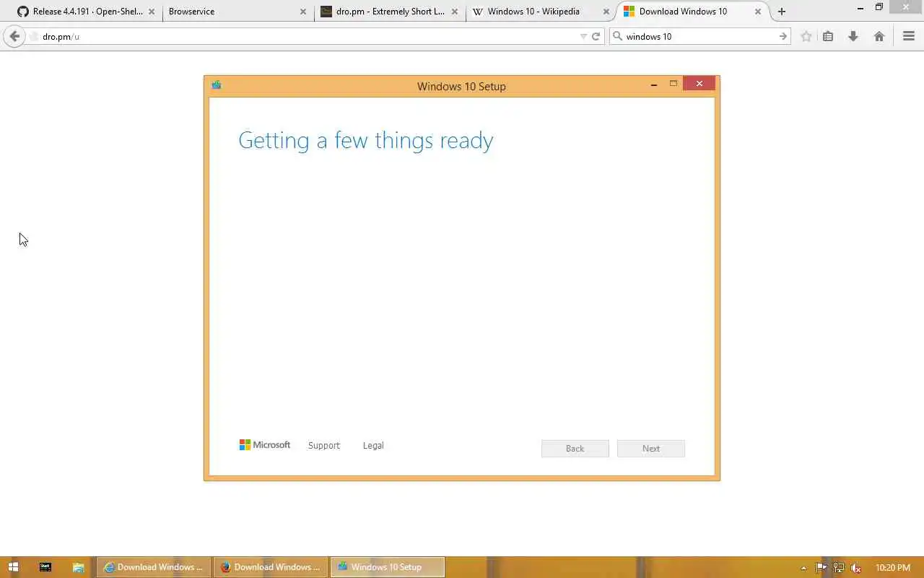Click the browser back arrow button
This screenshot has width=924, height=578.
(14, 36)
